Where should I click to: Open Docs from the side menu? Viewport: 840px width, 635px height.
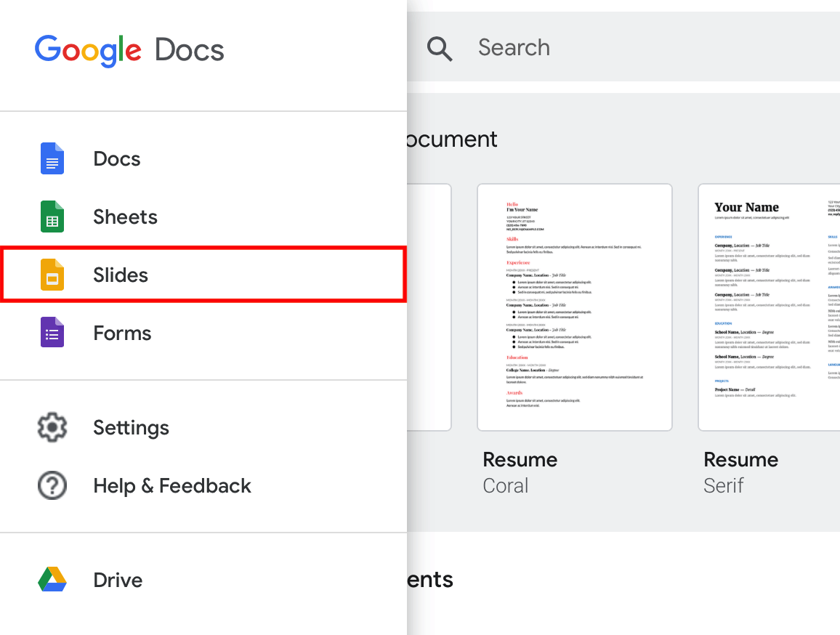(x=203, y=158)
